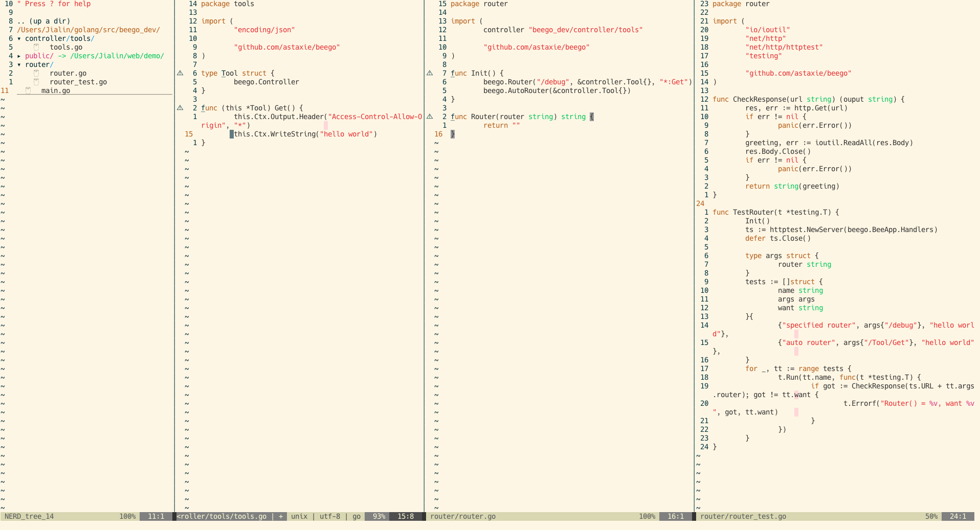
Task: Open main.go from the file tree
Action: (x=56, y=90)
